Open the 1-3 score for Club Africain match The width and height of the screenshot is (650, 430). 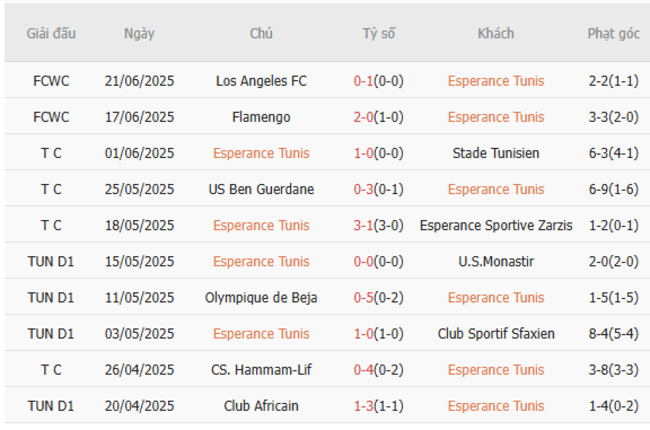[x=364, y=406]
